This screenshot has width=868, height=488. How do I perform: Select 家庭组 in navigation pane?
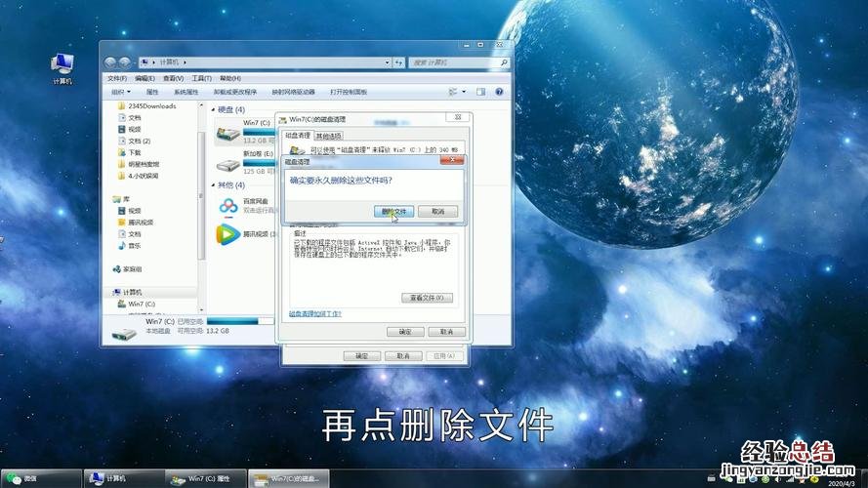click(127, 269)
